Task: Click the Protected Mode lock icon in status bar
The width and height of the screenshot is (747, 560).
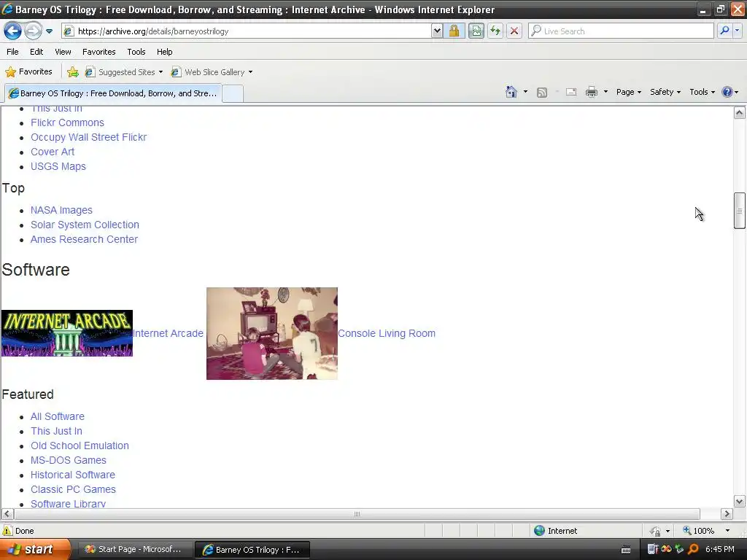Action: click(656, 531)
